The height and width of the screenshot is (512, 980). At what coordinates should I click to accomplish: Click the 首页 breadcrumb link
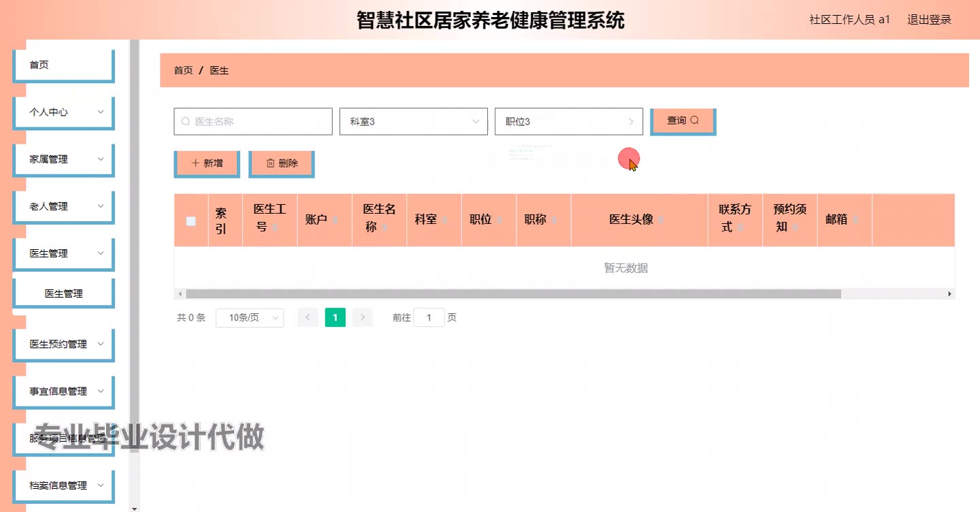[183, 70]
